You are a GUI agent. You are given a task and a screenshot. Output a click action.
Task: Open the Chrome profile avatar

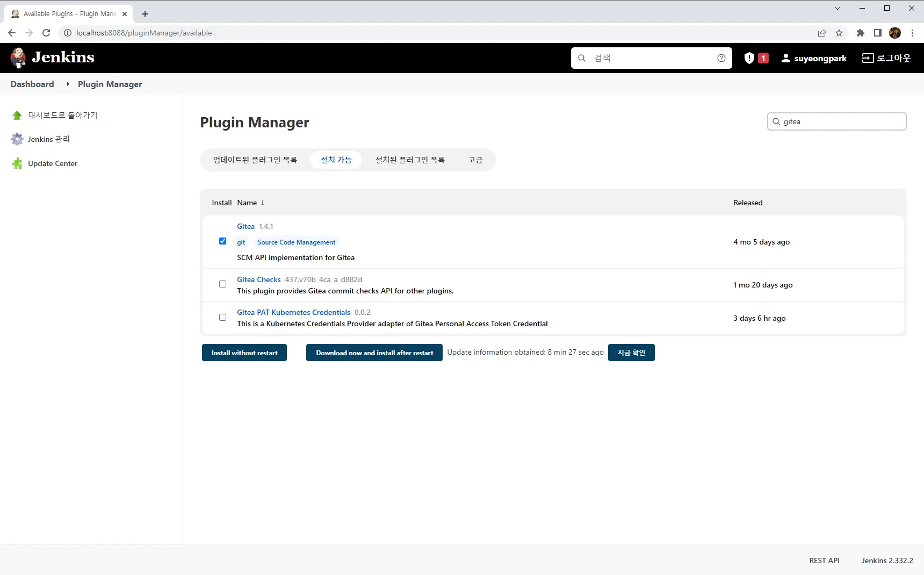coord(895,33)
